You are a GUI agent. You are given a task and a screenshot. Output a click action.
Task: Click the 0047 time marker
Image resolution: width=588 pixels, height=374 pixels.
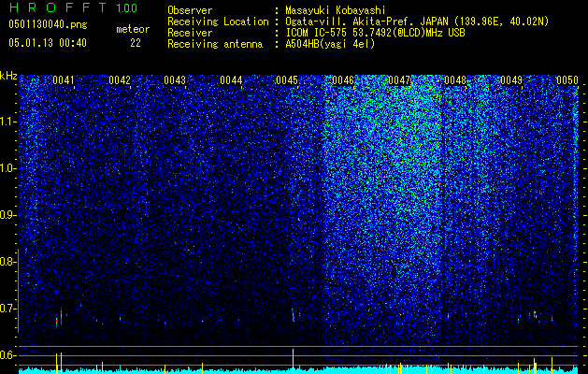click(x=399, y=80)
